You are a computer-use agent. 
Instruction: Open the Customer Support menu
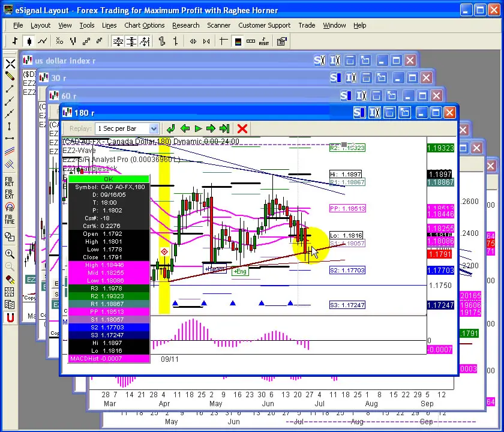[264, 25]
